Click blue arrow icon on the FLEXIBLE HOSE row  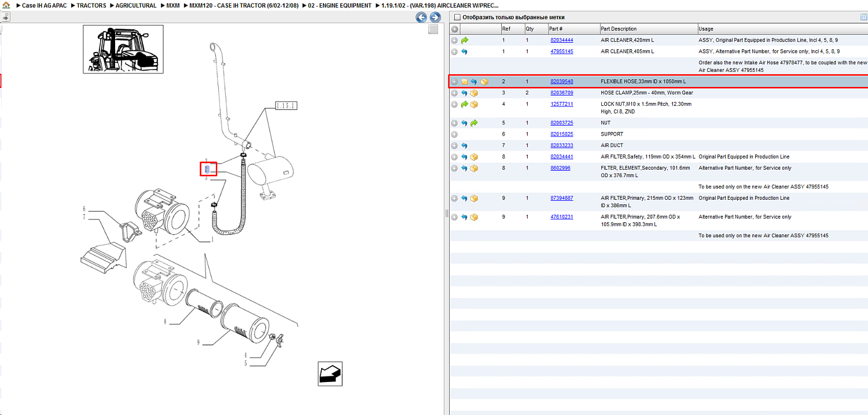tap(474, 82)
